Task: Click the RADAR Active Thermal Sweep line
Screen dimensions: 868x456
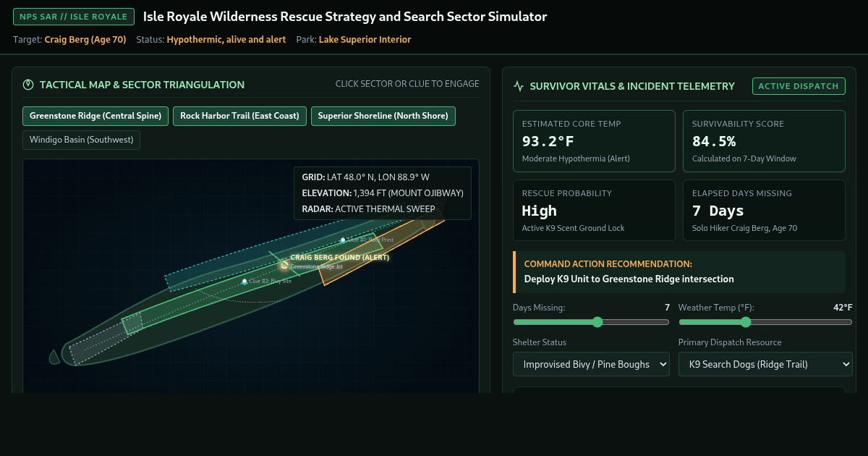Action: tap(368, 209)
